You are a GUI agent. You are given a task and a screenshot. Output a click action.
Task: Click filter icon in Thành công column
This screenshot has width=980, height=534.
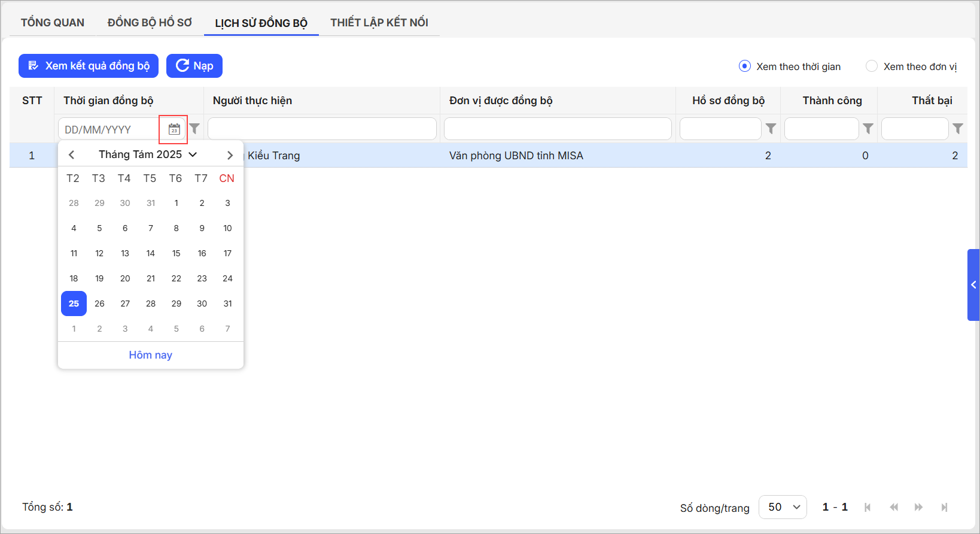[x=868, y=129]
